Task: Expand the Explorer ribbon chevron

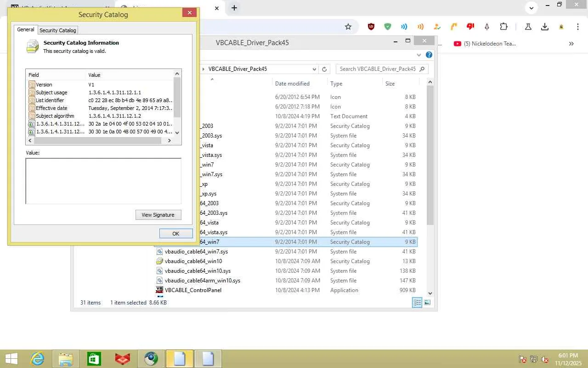Action: (x=418, y=55)
